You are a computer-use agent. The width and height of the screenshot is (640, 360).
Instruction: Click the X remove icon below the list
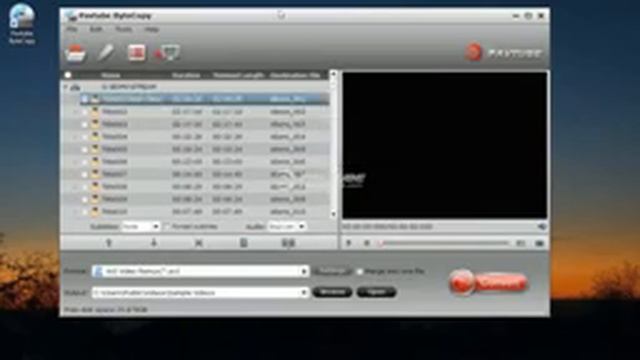[x=199, y=243]
